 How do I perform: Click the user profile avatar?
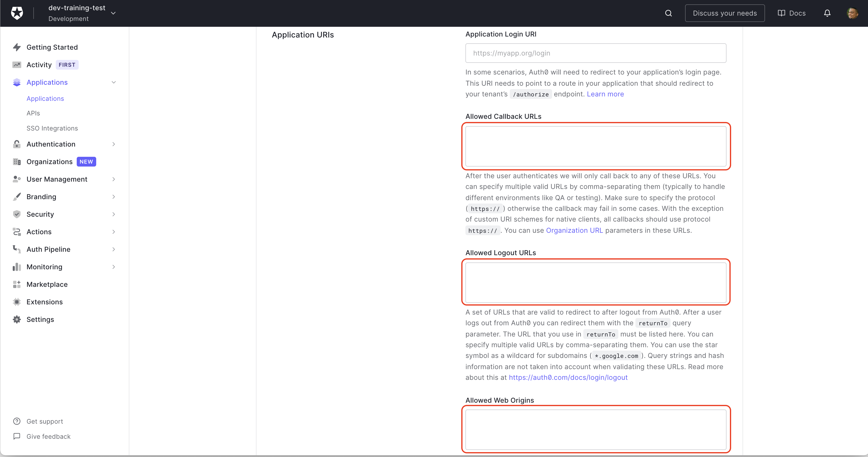click(x=852, y=13)
